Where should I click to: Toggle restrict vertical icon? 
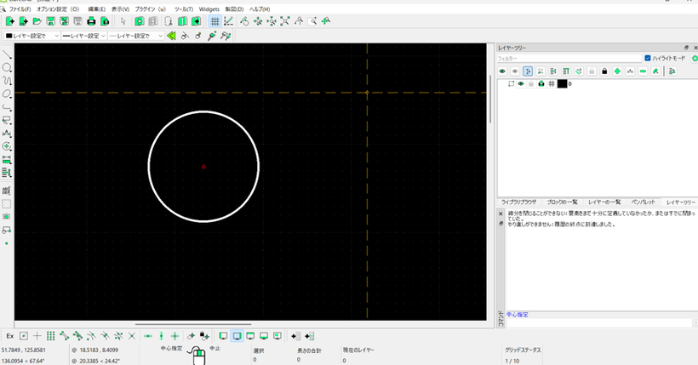[x=161, y=336]
